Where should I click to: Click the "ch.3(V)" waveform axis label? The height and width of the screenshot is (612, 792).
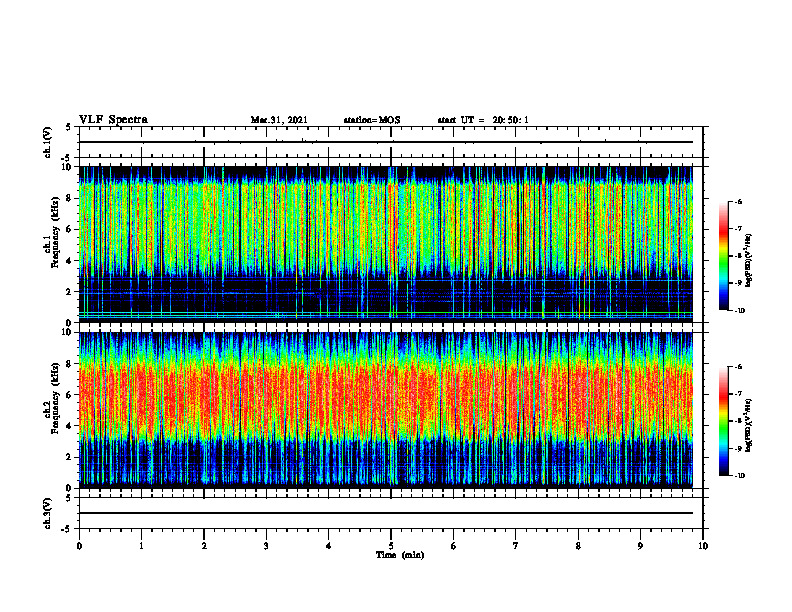(48, 513)
